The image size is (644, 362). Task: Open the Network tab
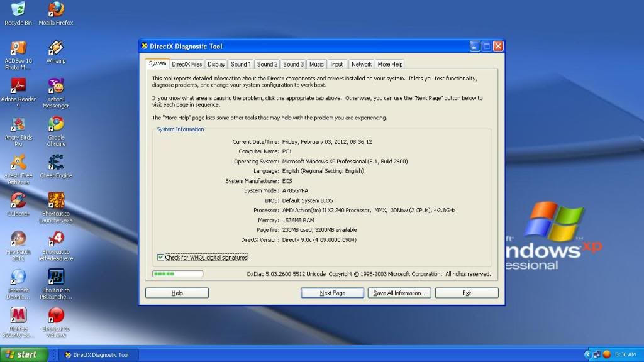click(x=362, y=65)
